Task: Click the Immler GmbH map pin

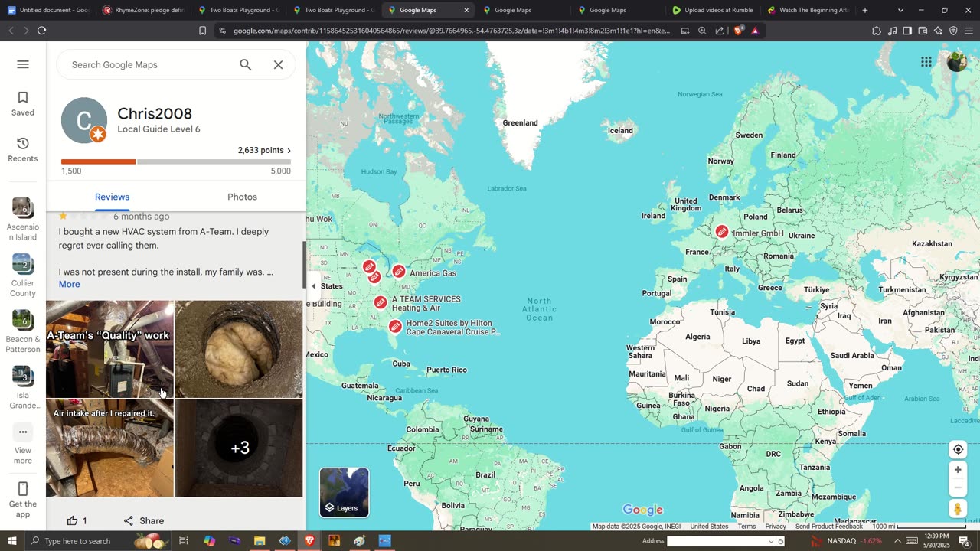Action: coord(722,232)
